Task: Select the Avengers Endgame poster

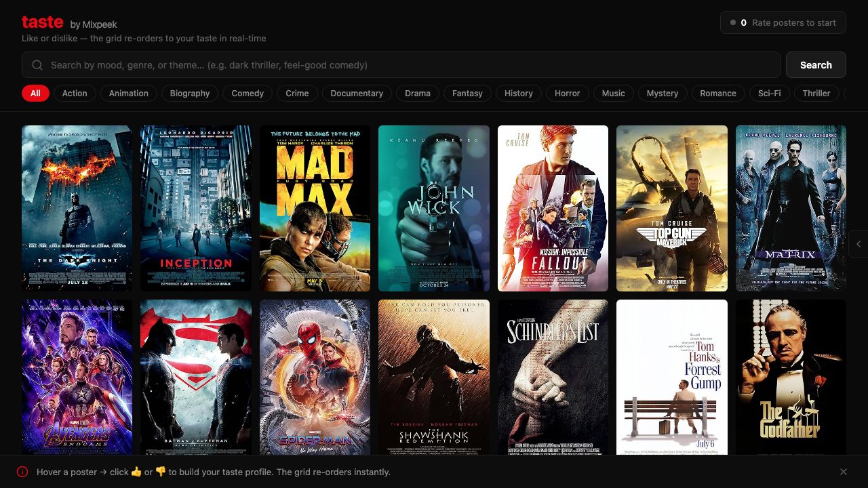Action: [77, 378]
